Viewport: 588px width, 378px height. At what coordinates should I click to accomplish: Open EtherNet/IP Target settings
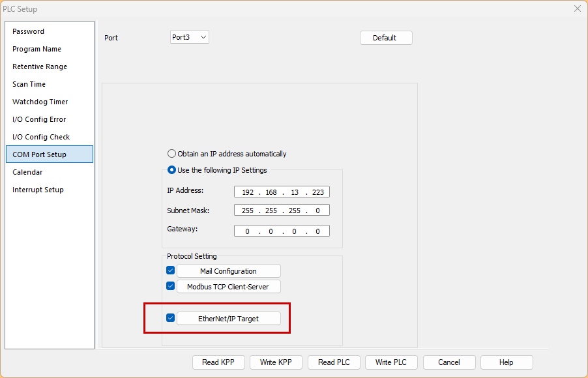(x=228, y=319)
